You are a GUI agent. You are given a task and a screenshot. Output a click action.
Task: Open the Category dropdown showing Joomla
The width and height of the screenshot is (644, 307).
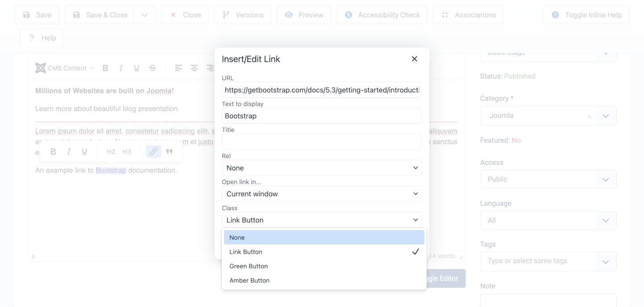(x=548, y=116)
